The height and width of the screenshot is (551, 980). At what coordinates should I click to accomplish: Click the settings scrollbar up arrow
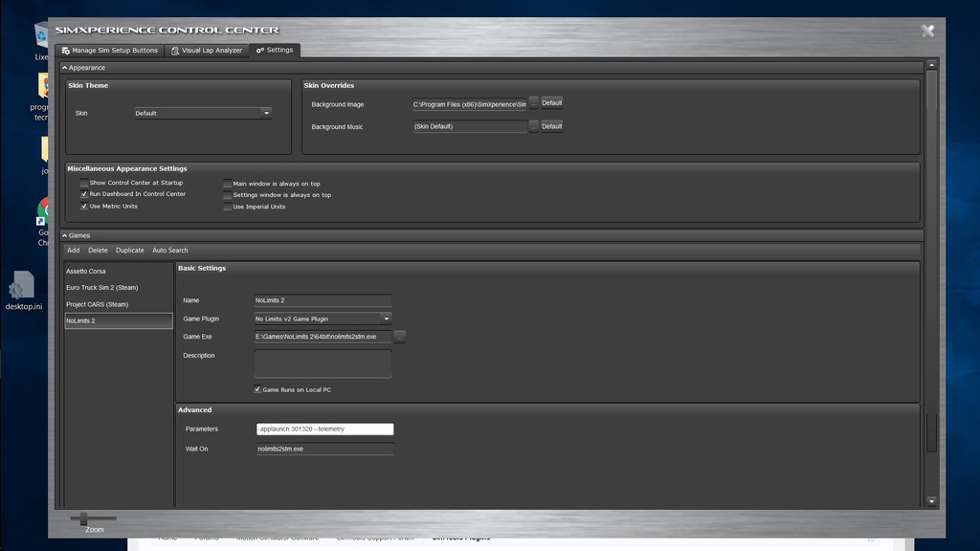pos(931,65)
